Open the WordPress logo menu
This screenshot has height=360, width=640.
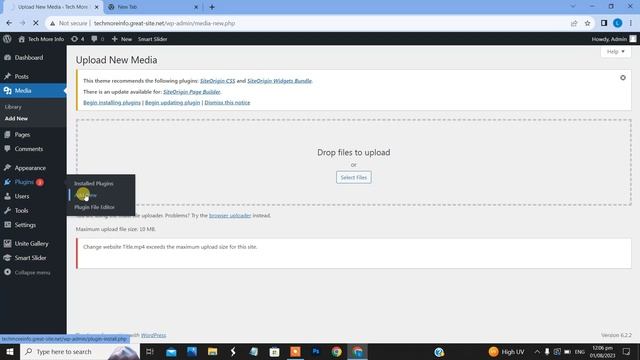(x=7, y=39)
